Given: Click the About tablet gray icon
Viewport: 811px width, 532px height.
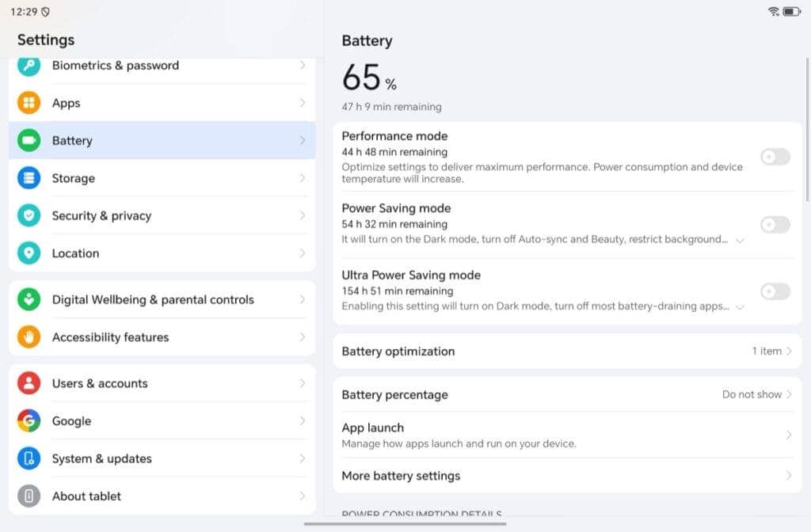Looking at the screenshot, I should (29, 496).
